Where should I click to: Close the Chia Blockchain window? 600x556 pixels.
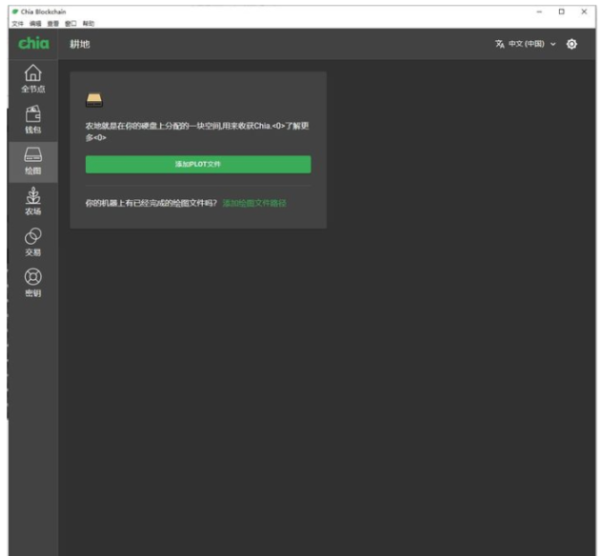(x=584, y=12)
